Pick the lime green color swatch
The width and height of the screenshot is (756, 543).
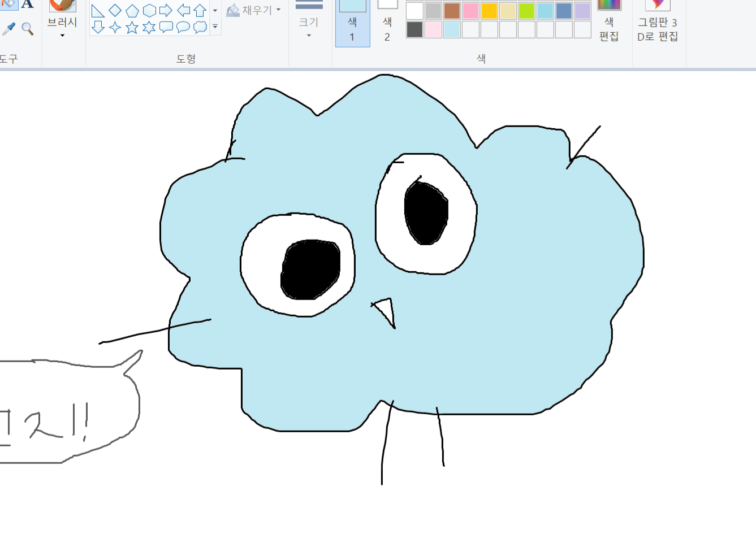(x=526, y=11)
